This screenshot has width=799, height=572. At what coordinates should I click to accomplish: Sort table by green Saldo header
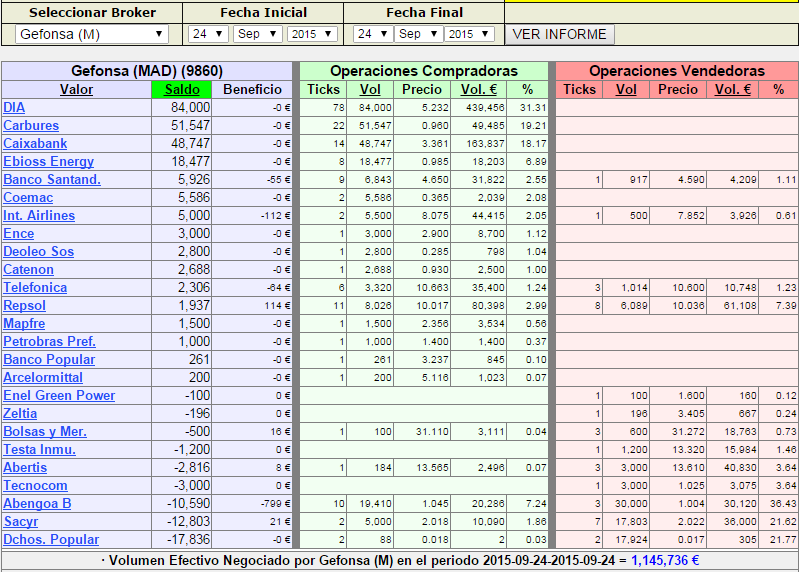pyautogui.click(x=182, y=90)
